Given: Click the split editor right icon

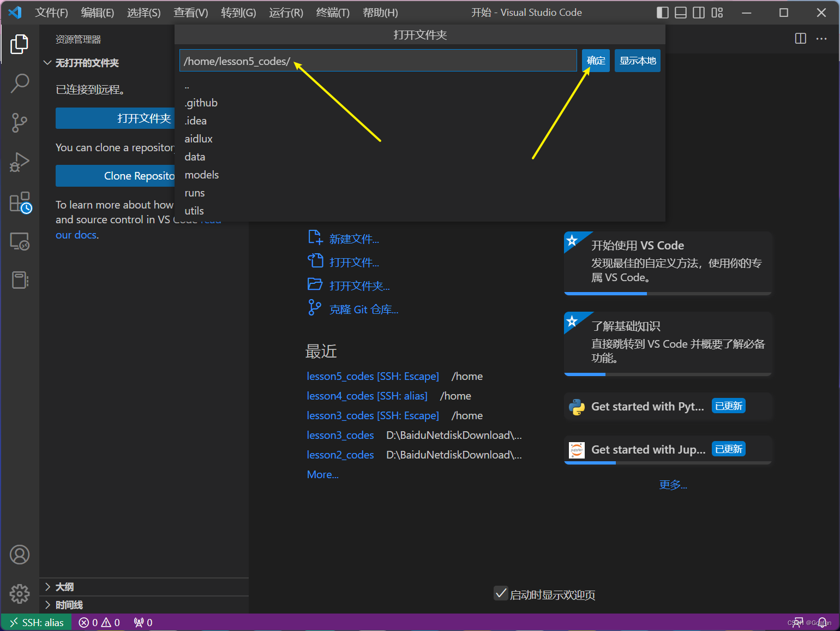Looking at the screenshot, I should point(801,38).
